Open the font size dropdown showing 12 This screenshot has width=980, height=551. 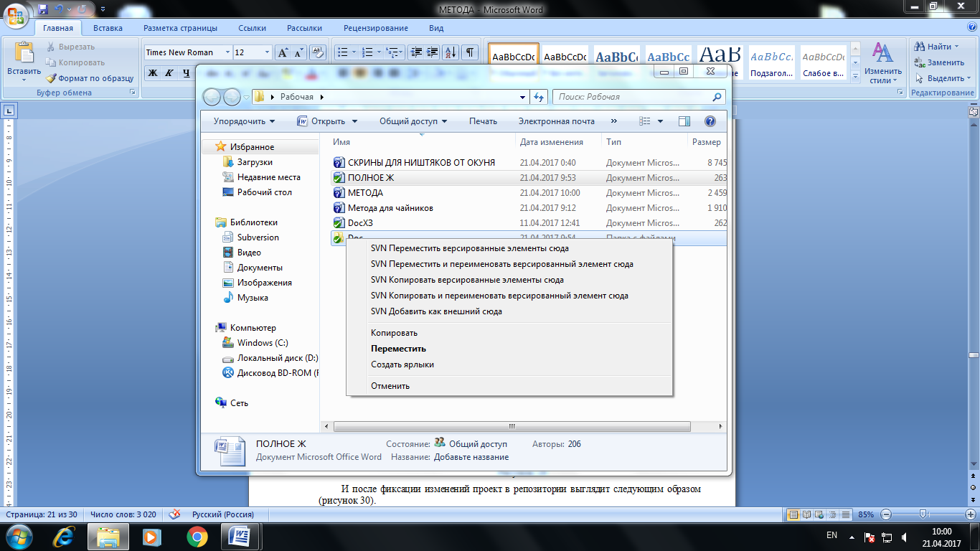pos(268,52)
